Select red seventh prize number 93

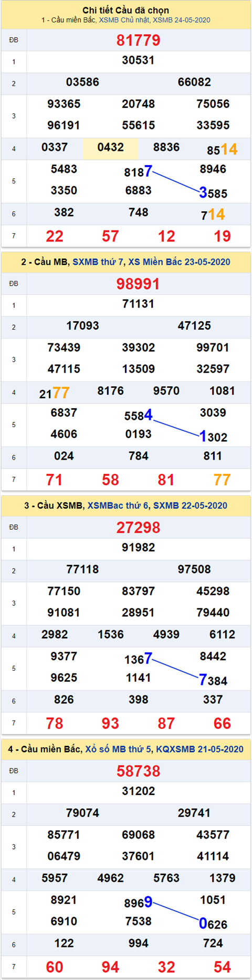pos(110,724)
